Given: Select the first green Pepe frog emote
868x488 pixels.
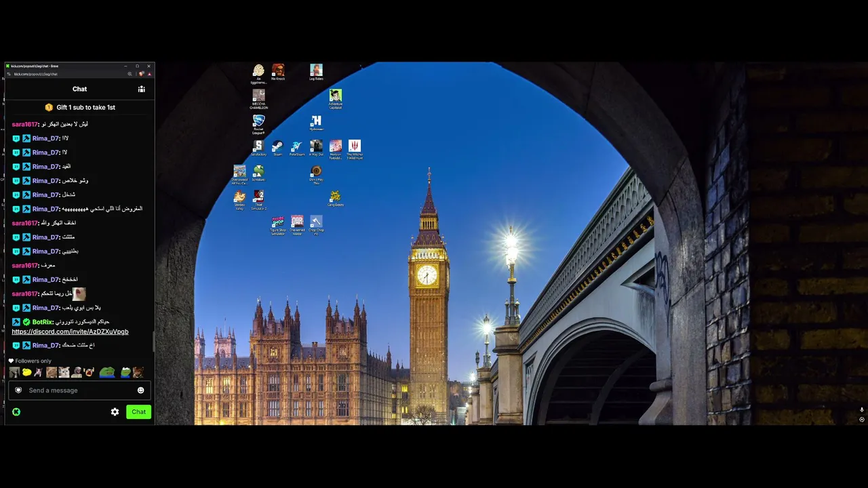Looking at the screenshot, I should (107, 372).
